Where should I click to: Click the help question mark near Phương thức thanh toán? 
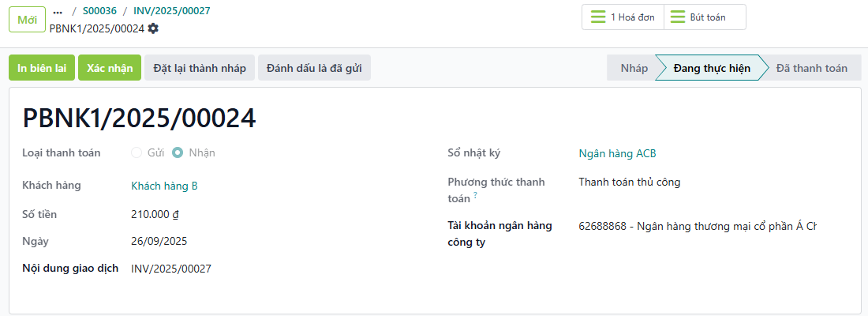click(x=475, y=195)
